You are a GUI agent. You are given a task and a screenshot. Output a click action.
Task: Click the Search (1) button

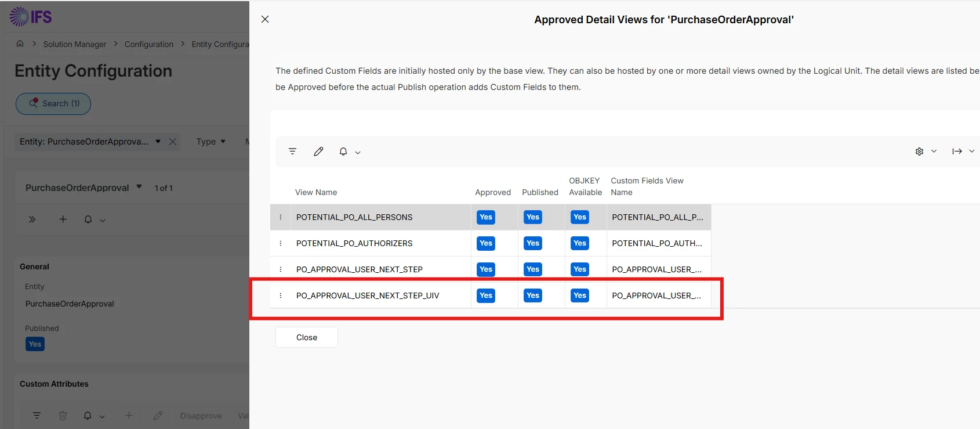[53, 104]
